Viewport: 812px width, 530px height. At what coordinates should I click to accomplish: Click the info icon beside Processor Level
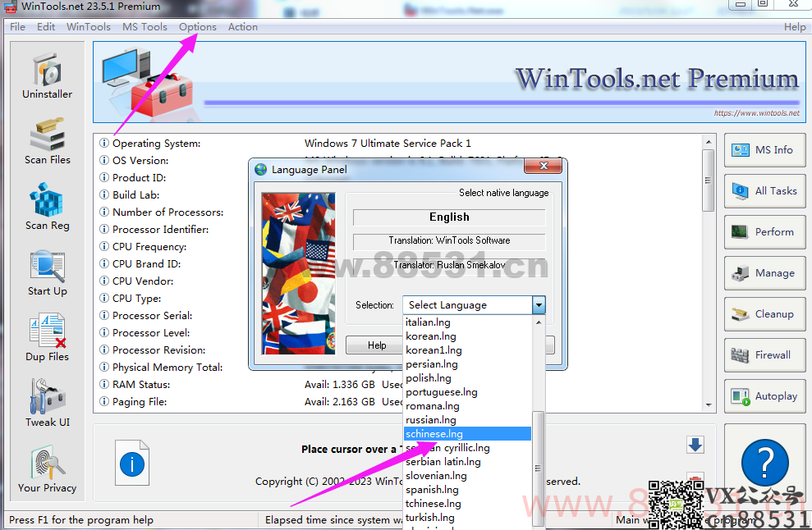[104, 332]
